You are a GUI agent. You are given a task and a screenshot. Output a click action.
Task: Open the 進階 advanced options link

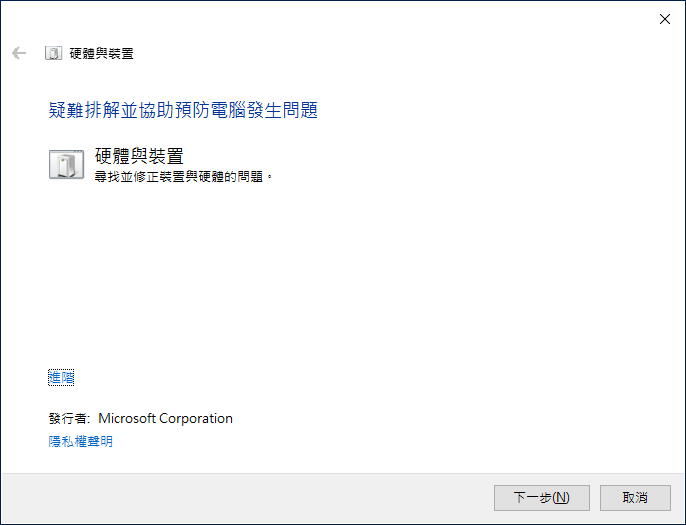61,378
